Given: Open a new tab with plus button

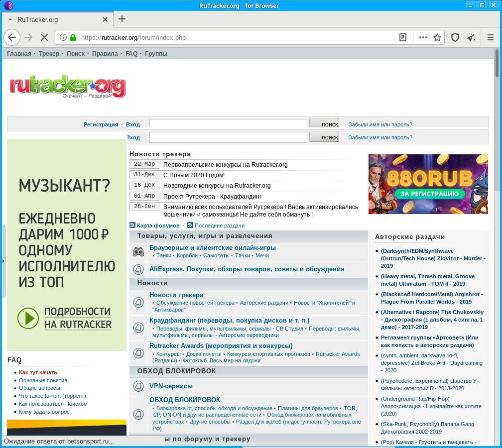Looking at the screenshot, I should click(x=122, y=19).
